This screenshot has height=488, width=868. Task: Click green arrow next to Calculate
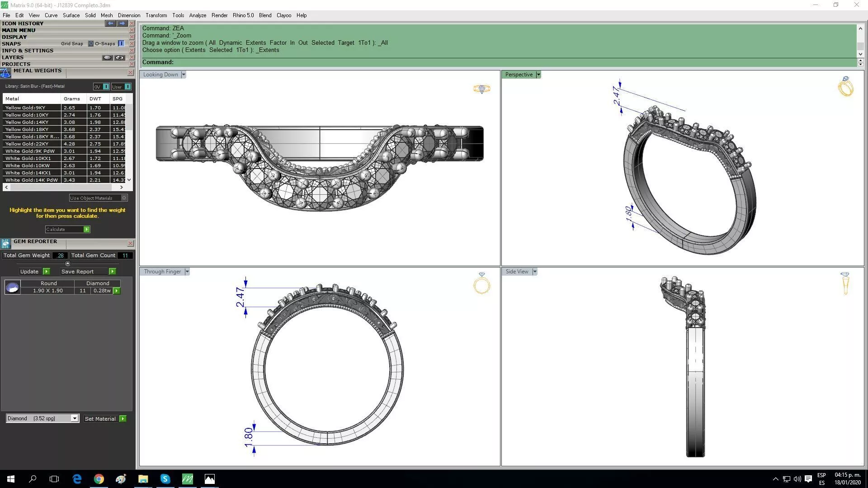coord(87,230)
